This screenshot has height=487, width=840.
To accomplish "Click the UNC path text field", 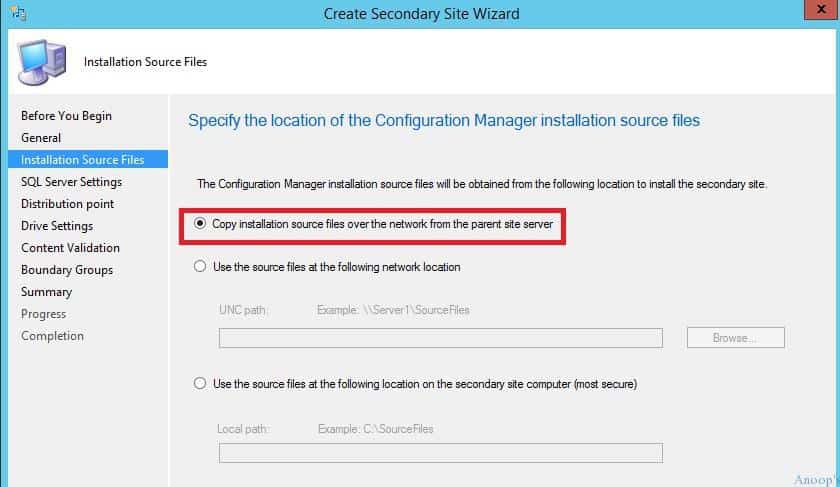I will pyautogui.click(x=440, y=338).
